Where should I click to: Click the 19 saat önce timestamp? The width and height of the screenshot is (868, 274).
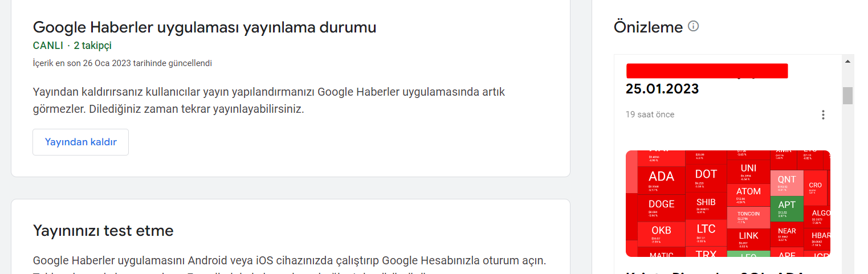click(650, 114)
